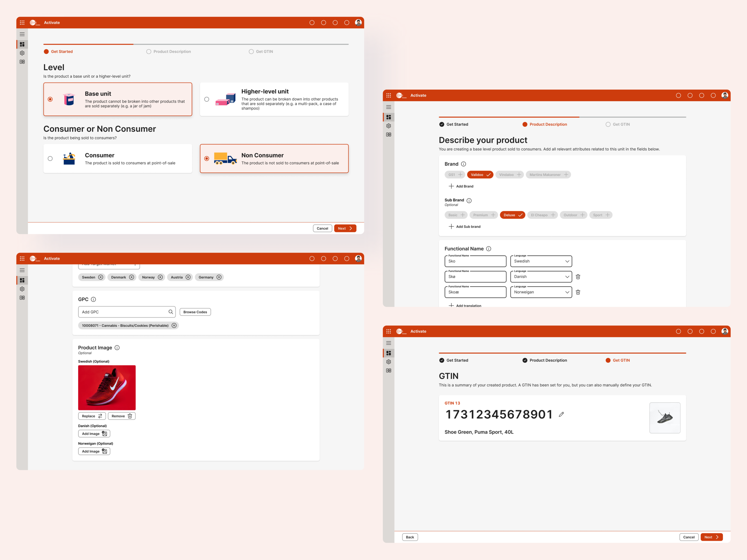
Task: Open Danish language dropdown
Action: (541, 277)
